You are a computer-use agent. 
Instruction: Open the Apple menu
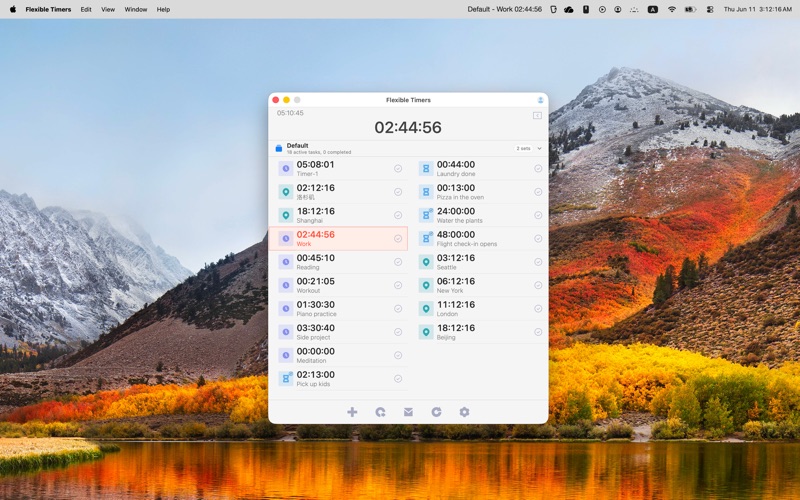[x=13, y=9]
